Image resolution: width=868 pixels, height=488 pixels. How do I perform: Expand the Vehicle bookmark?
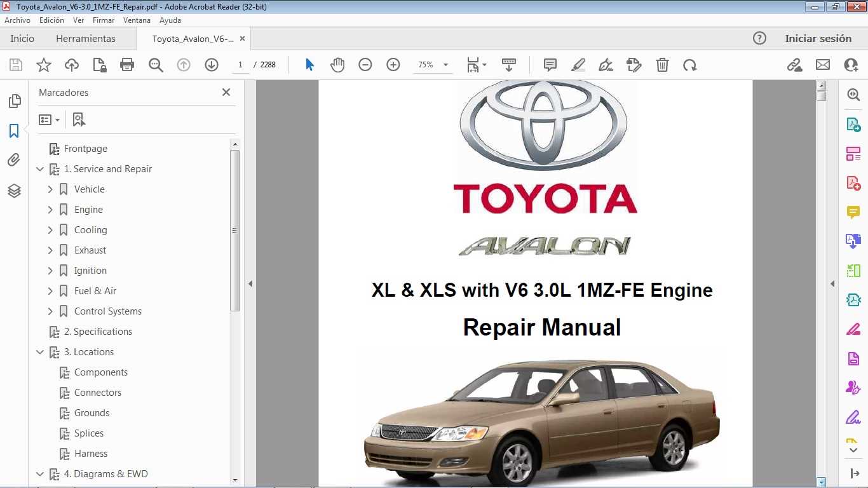pos(50,189)
